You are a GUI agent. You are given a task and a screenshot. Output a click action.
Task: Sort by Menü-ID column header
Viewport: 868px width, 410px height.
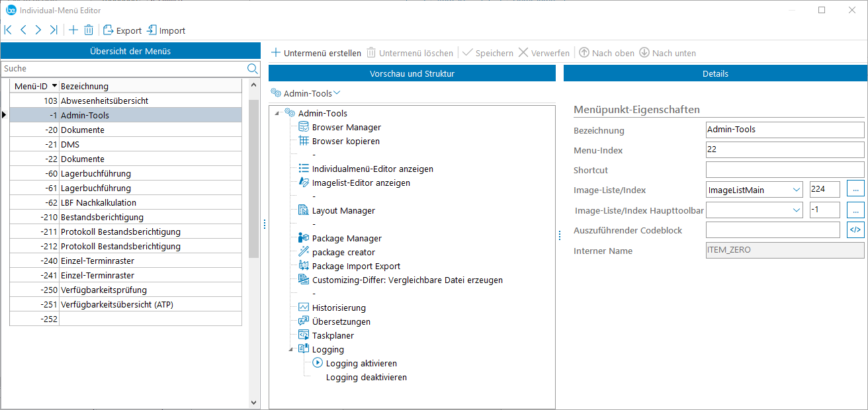[x=34, y=86]
